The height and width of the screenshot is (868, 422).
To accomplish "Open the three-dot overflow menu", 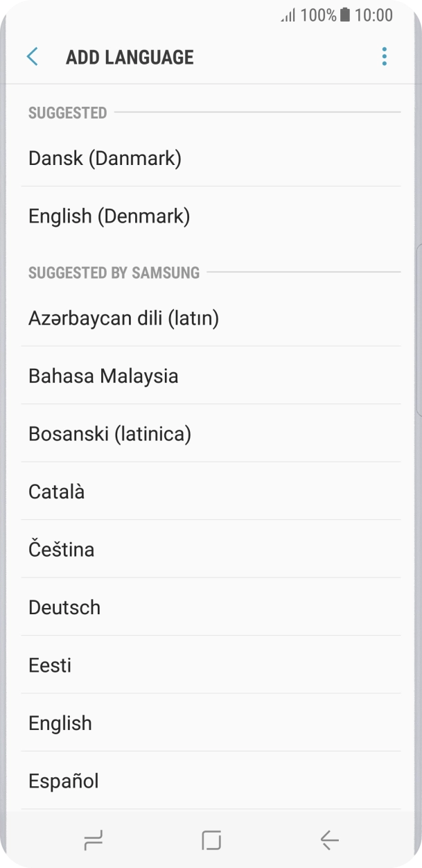I will point(384,56).
